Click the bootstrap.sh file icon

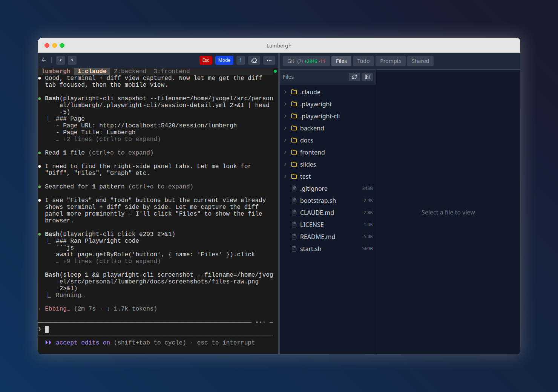coord(294,200)
